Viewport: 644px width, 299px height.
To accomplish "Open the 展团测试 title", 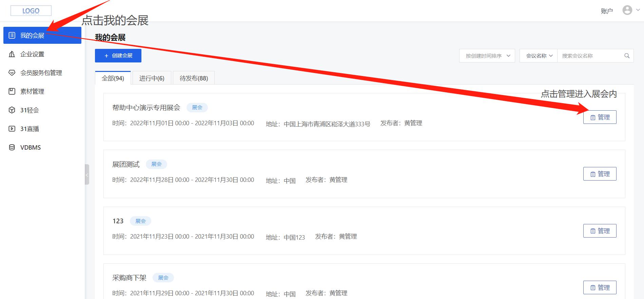I will coord(126,164).
